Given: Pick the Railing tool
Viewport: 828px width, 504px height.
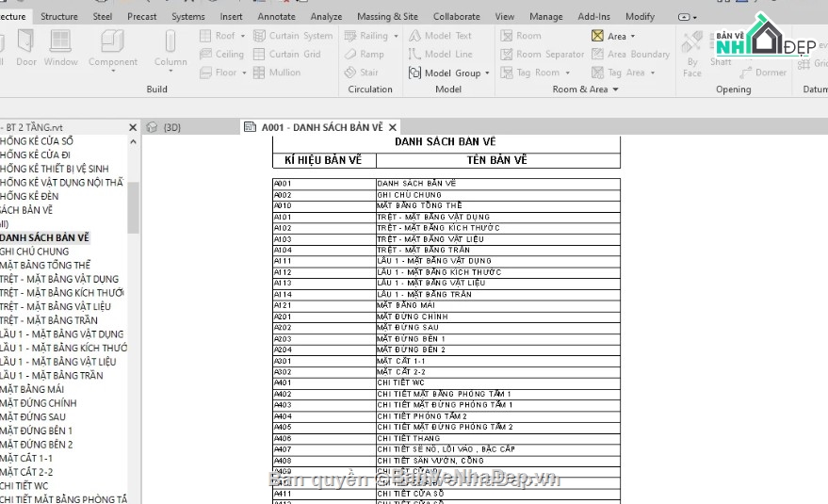Looking at the screenshot, I should tap(365, 36).
